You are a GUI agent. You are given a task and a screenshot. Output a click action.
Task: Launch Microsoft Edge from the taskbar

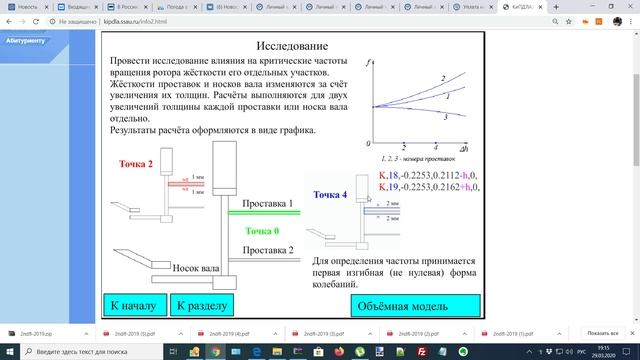pos(256,351)
